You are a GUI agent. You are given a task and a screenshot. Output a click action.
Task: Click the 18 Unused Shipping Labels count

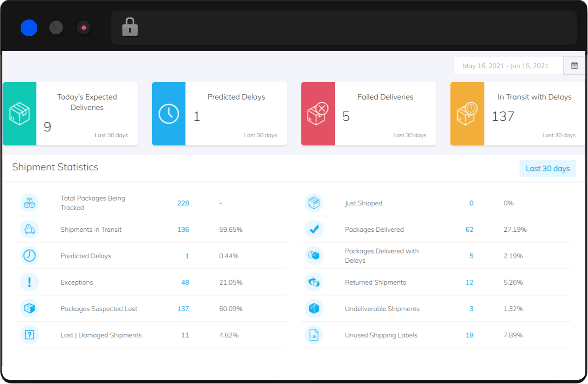[x=469, y=335]
